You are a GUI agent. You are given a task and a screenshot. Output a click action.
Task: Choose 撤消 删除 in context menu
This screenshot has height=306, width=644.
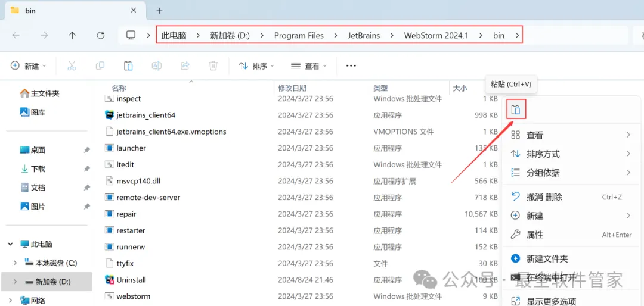(571, 197)
